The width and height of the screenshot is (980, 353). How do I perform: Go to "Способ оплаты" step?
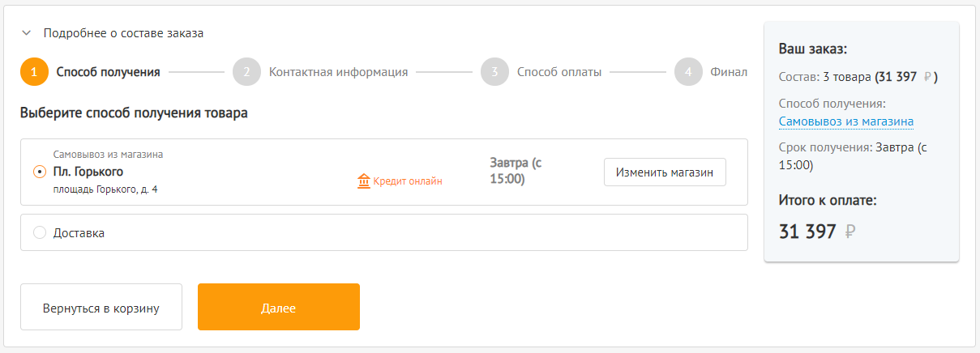(x=559, y=72)
